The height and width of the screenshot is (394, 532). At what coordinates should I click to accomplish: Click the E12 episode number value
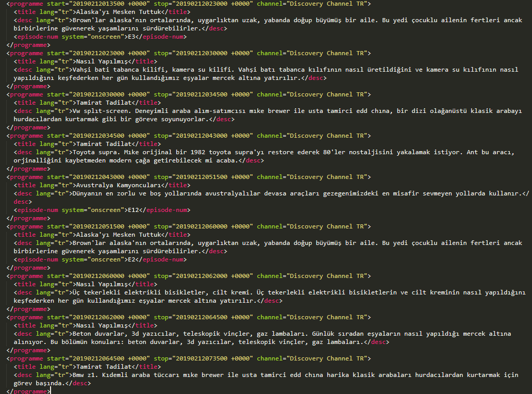134,210
